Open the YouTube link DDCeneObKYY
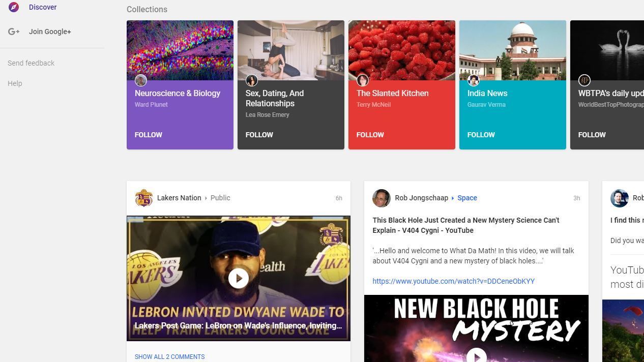The width and height of the screenshot is (644, 362). 454,281
